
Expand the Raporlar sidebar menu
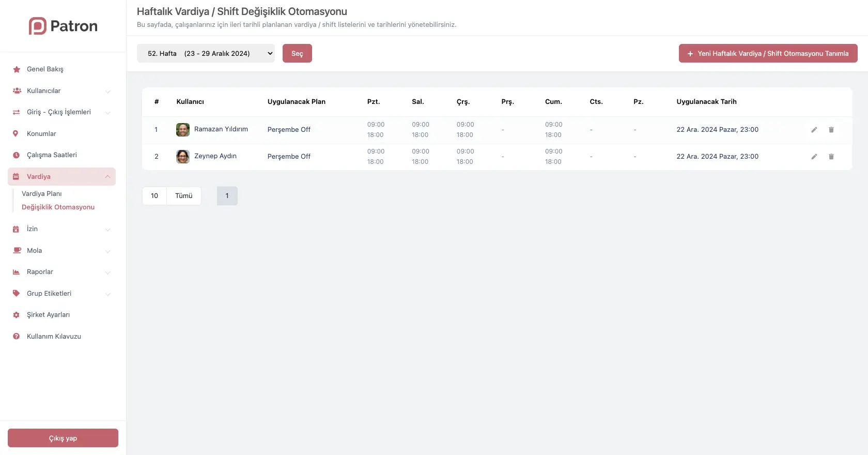pos(61,272)
